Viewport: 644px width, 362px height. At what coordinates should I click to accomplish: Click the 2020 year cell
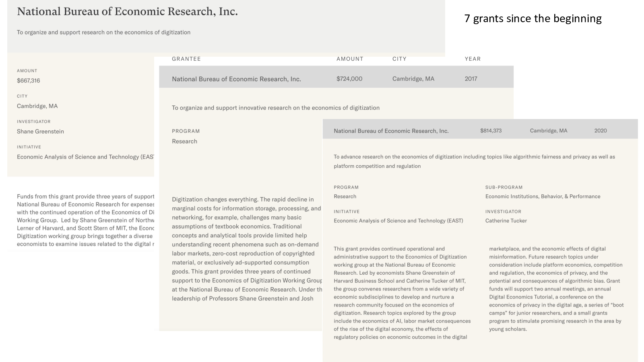(x=601, y=131)
